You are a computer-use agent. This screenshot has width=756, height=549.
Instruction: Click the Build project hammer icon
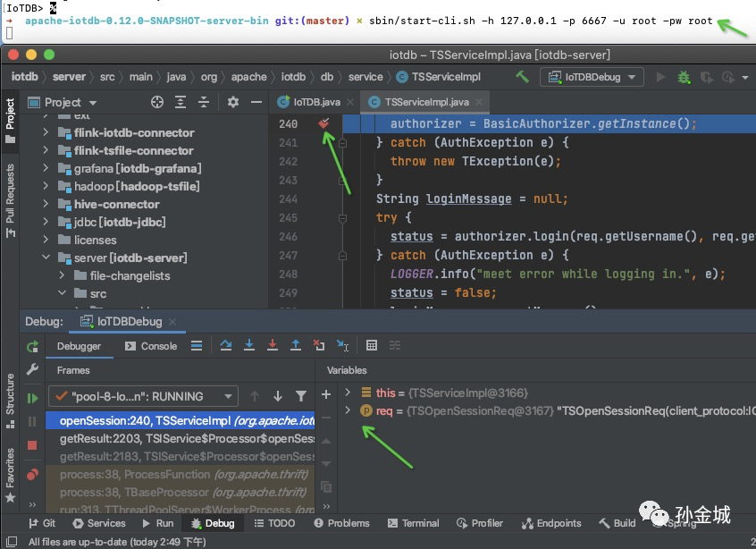point(522,77)
